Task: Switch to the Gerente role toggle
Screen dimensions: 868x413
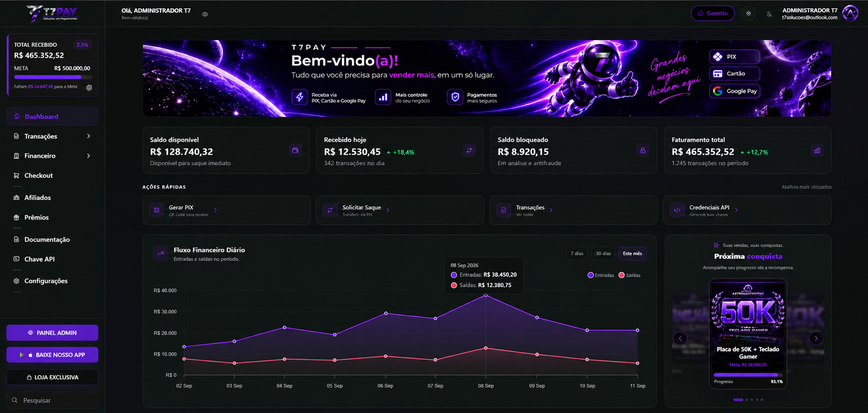Action: click(x=713, y=14)
